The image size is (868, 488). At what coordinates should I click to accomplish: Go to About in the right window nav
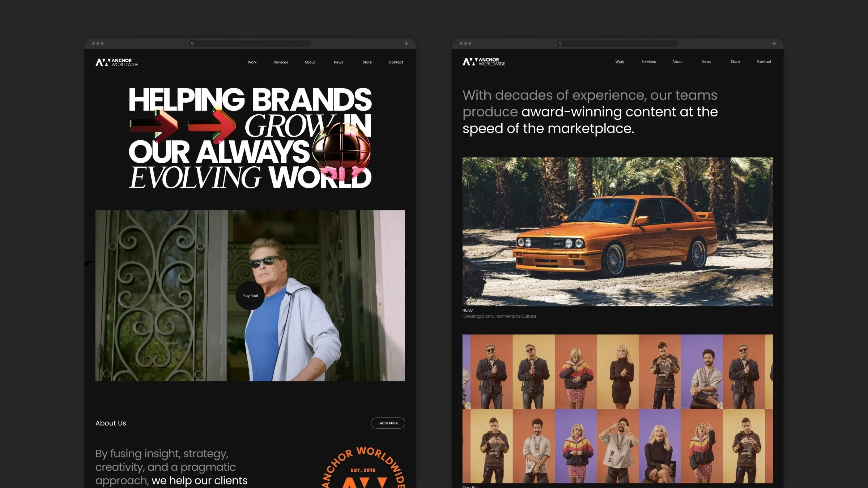tap(677, 62)
